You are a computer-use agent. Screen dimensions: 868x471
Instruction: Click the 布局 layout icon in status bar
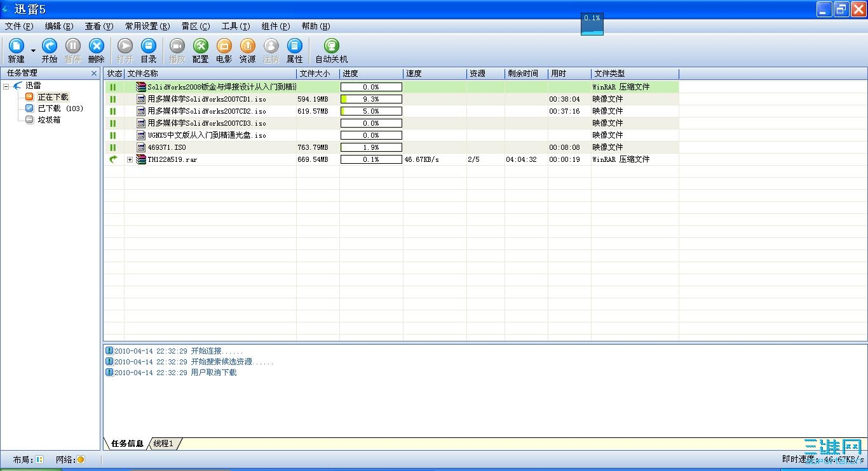coord(39,460)
